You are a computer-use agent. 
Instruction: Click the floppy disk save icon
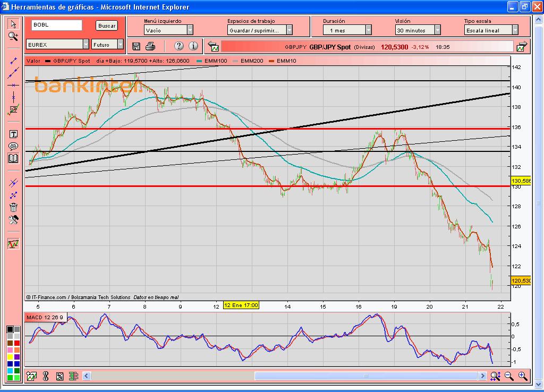(136, 46)
